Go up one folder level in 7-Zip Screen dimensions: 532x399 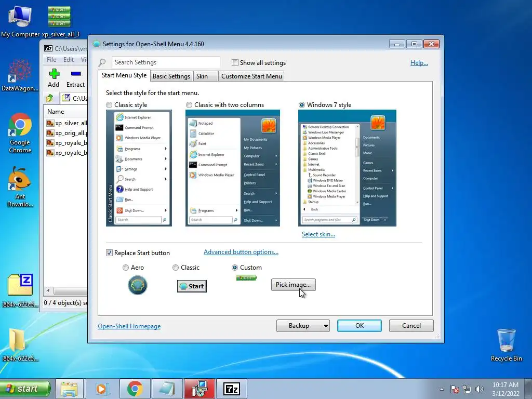tap(50, 98)
